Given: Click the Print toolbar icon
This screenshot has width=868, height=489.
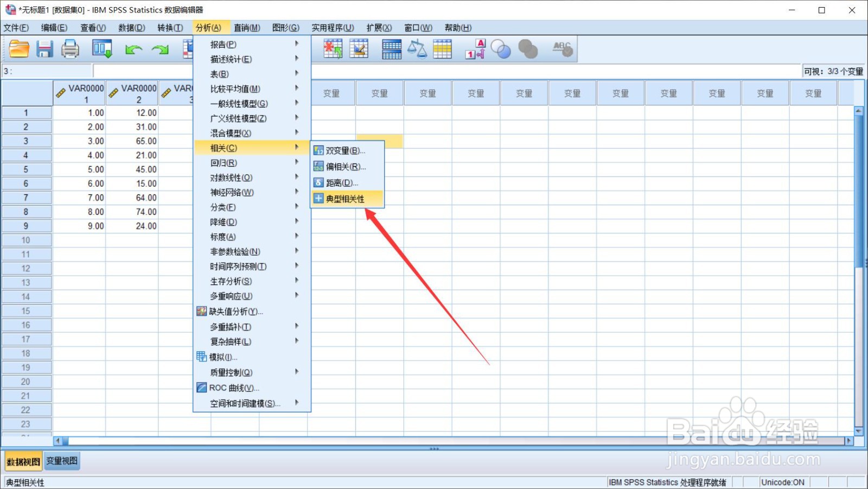Looking at the screenshot, I should [x=70, y=49].
